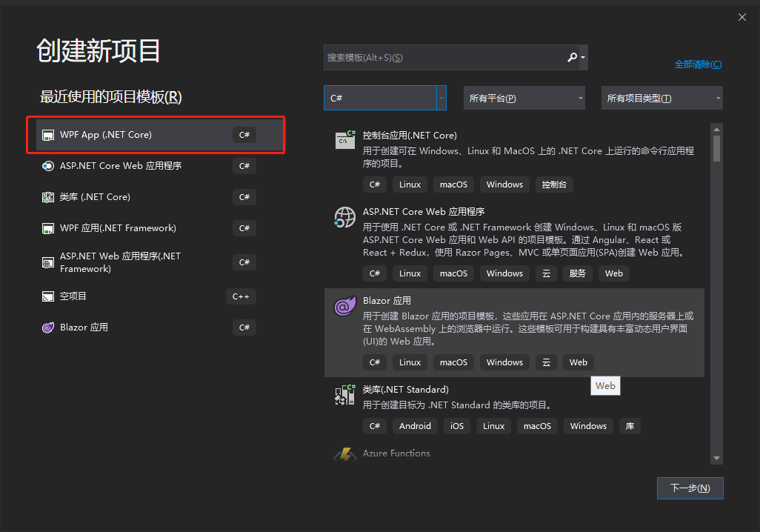This screenshot has height=532, width=760.
Task: Close the create new project dialog
Action: pos(742,17)
